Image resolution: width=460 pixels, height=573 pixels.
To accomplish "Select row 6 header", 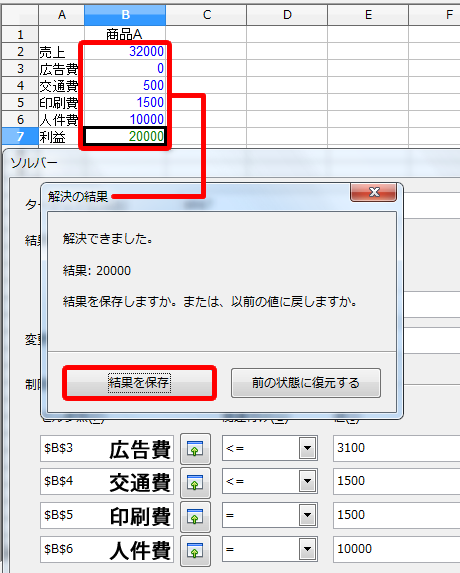I will [20, 119].
